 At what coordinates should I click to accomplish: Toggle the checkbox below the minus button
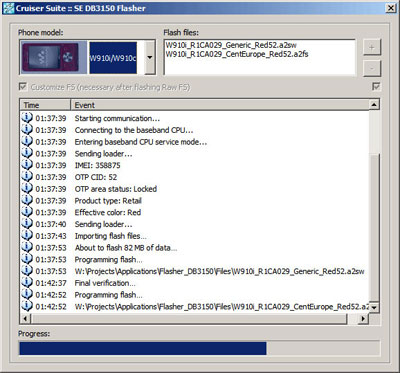[376, 87]
